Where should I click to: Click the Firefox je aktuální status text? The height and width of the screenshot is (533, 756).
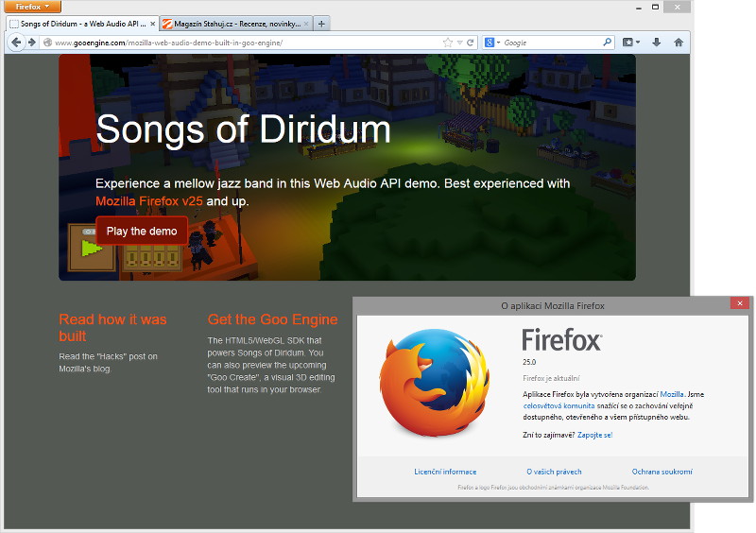pos(551,378)
